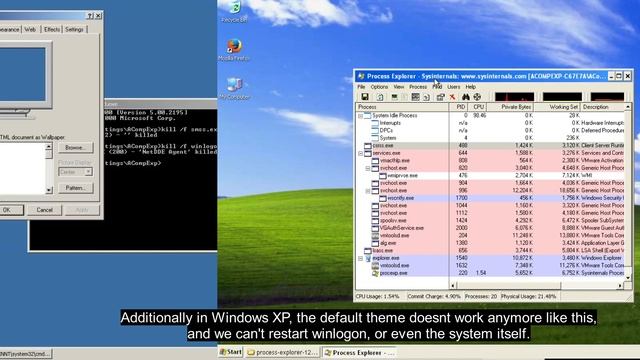Sort by the Process column header
Image resolution: width=640 pixels, height=360 pixels.
coord(402,107)
